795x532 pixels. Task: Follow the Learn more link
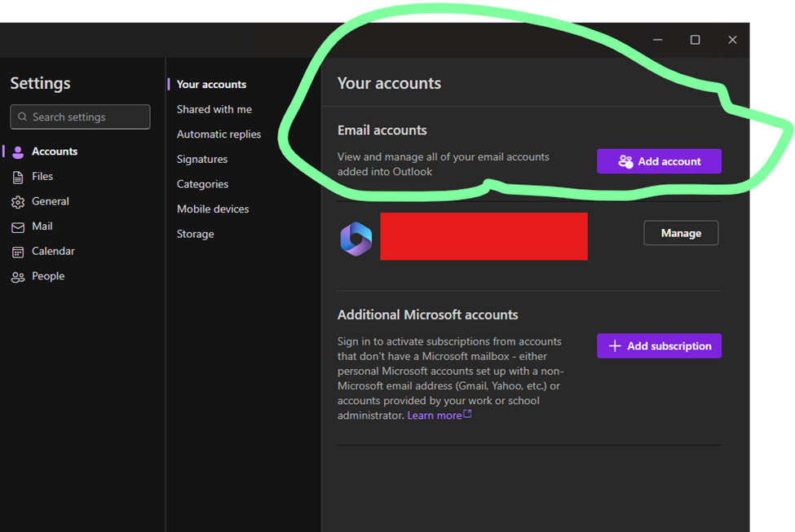(x=435, y=415)
